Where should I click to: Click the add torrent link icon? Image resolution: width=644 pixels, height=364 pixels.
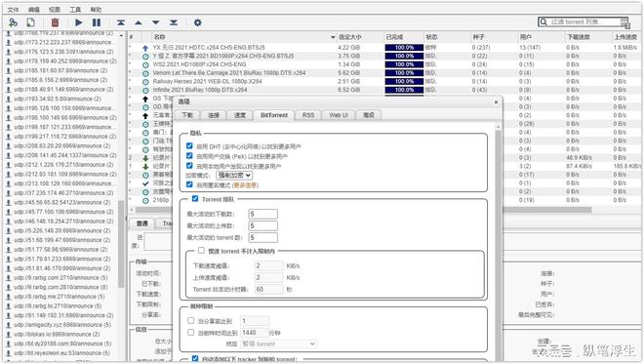(13, 22)
